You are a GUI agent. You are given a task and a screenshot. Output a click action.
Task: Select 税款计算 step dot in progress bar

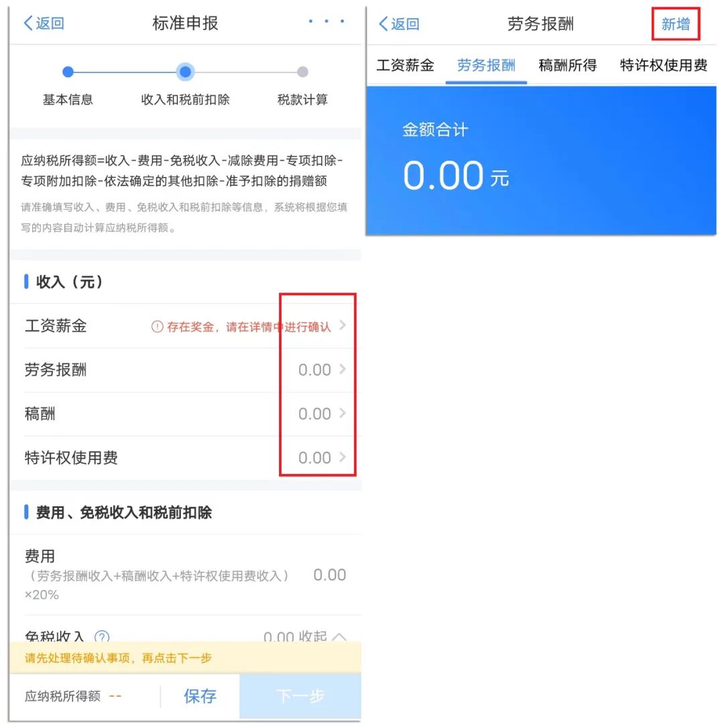click(x=303, y=72)
